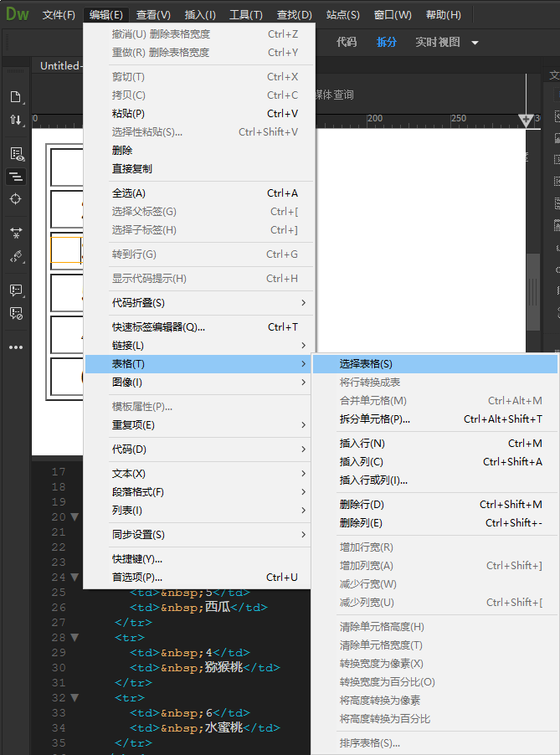The image size is (560, 755).
Task: Activate the Inspect crosshair tool
Action: 15,199
